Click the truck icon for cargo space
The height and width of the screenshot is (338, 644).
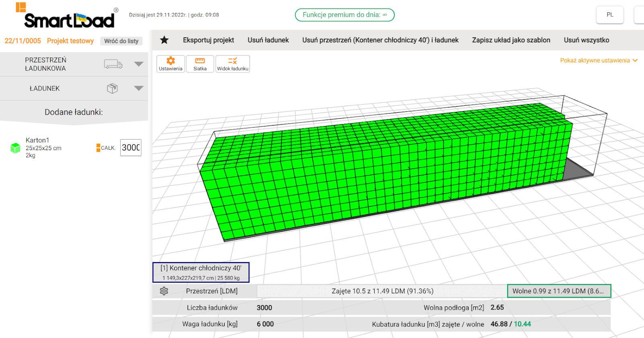click(113, 64)
